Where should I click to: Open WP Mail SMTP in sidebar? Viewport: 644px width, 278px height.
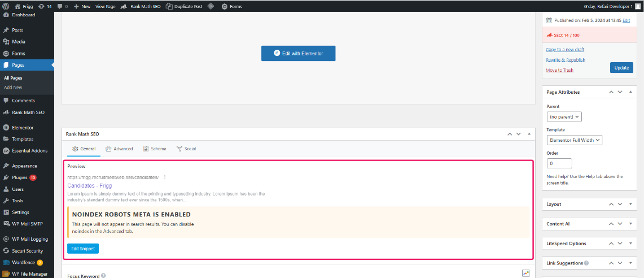[x=27, y=224]
